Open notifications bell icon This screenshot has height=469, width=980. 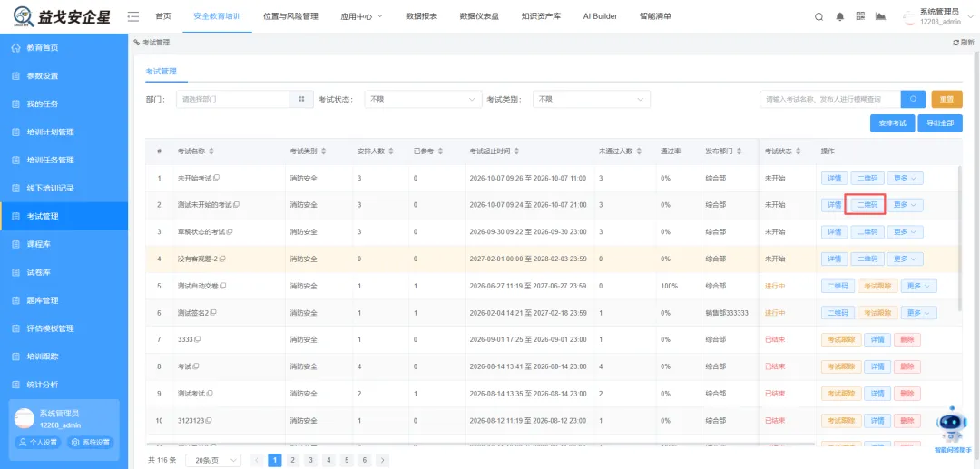[x=839, y=17]
